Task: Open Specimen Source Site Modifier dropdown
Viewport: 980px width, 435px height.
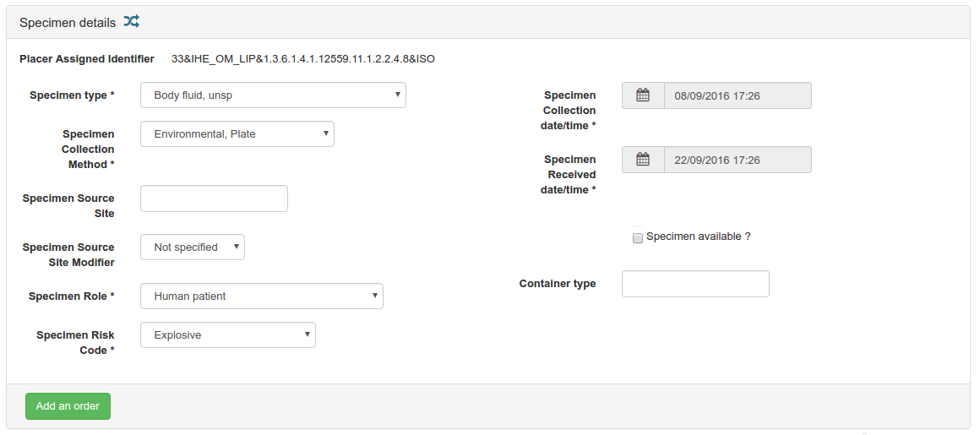Action: 193,247
